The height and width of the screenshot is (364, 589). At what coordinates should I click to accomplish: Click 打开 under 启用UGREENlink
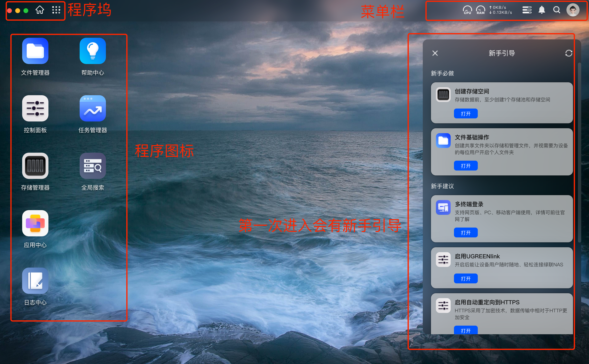(466, 278)
